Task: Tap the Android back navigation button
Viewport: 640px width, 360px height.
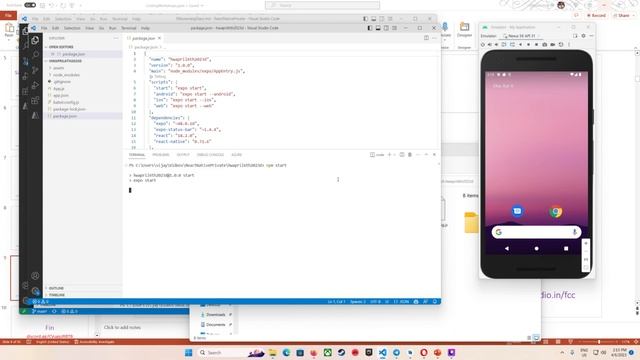Action: pyautogui.click(x=507, y=248)
